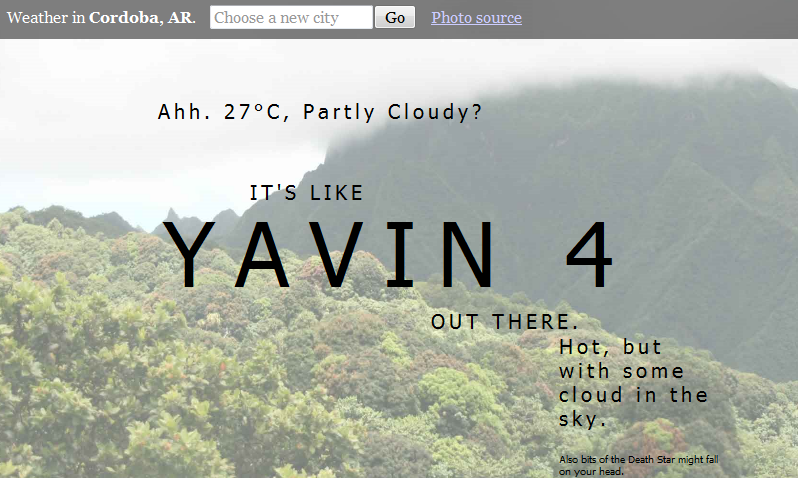Click the on your head. footnote line
This screenshot has height=478, width=798.
(591, 472)
